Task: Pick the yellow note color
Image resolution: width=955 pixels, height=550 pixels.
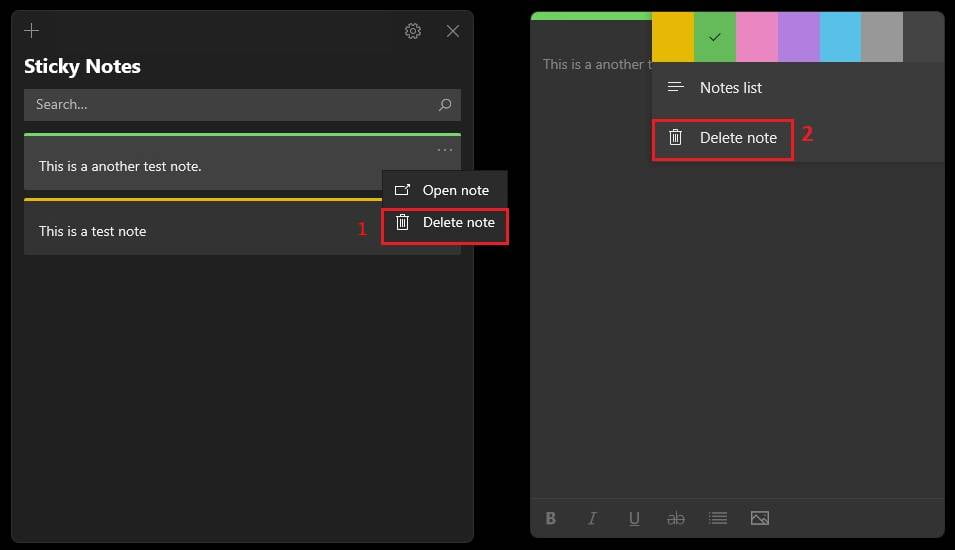Action: point(673,37)
